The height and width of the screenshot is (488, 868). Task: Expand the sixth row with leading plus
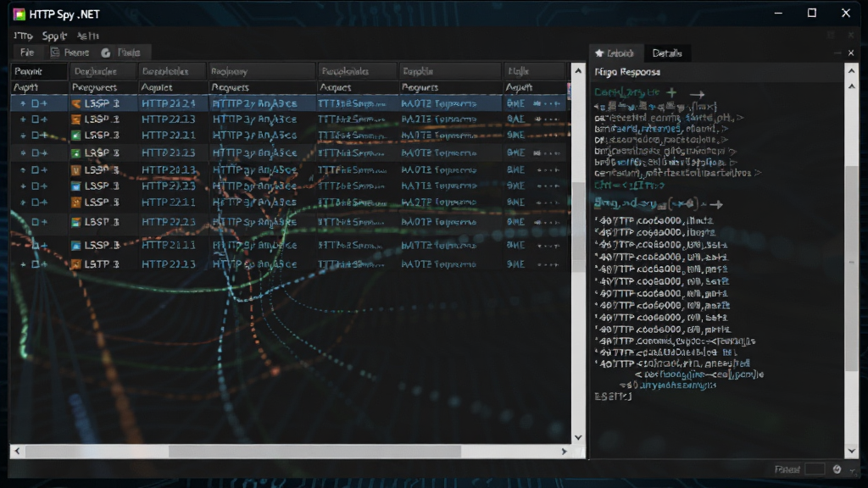click(23, 186)
